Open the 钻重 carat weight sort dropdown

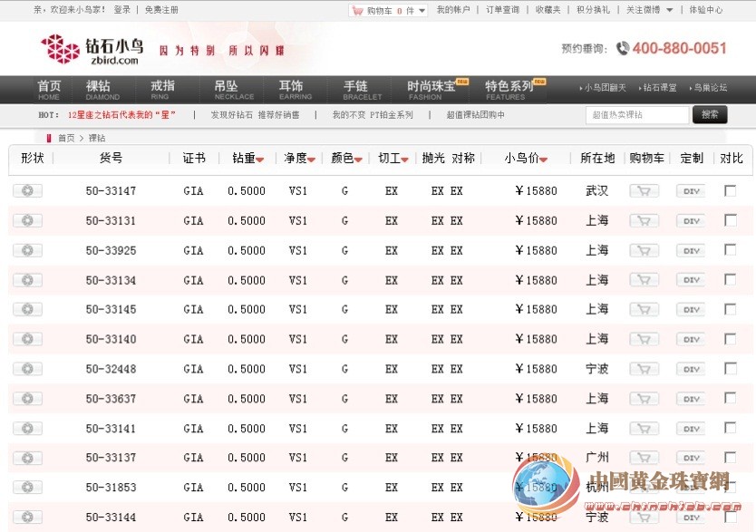pyautogui.click(x=261, y=158)
